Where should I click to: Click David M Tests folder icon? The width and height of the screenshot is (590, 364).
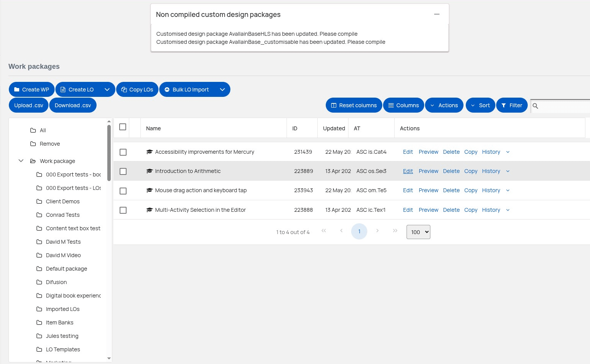[x=39, y=242]
